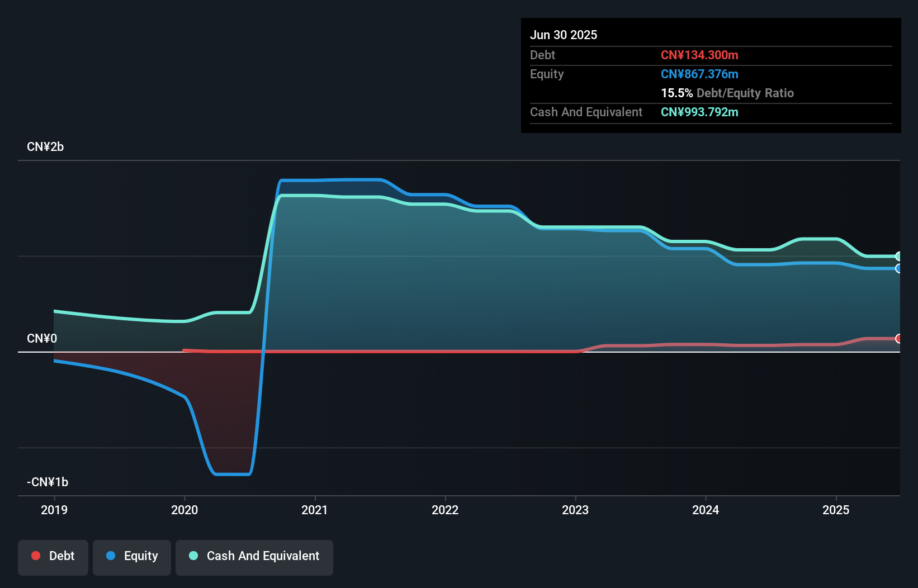Viewport: 918px width, 588px height.
Task: Click the blue Equity legend dot
Action: point(111,556)
